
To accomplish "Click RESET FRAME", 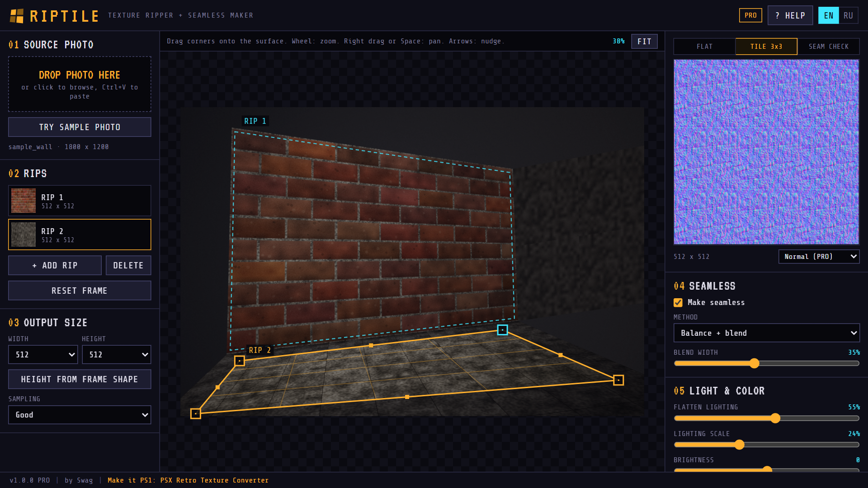I will pos(80,291).
